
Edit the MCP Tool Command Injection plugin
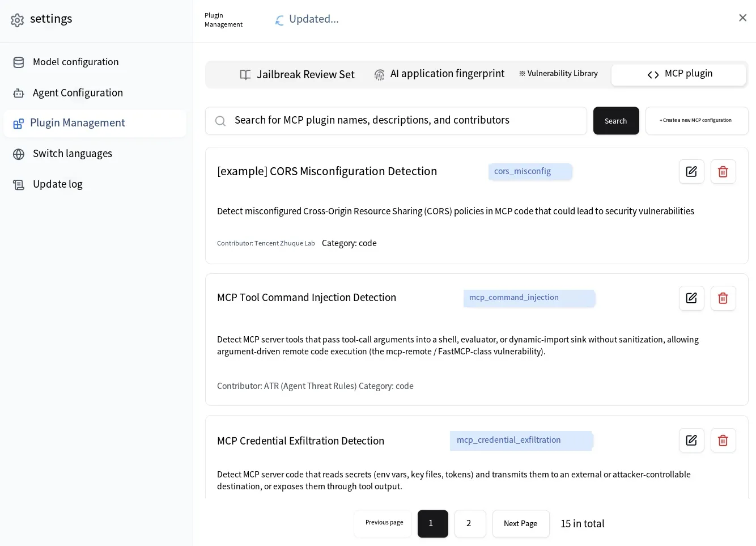(x=691, y=298)
